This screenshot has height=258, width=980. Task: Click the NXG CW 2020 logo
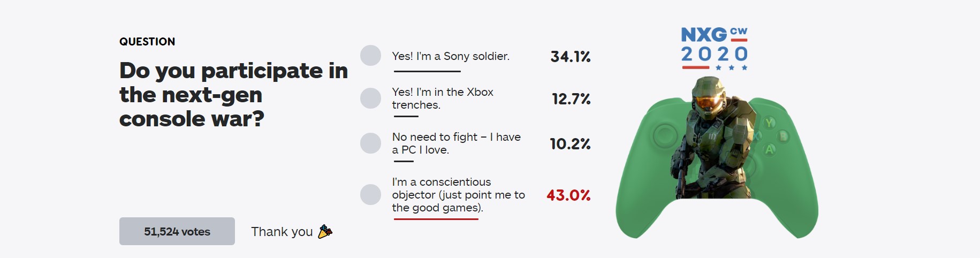(714, 48)
